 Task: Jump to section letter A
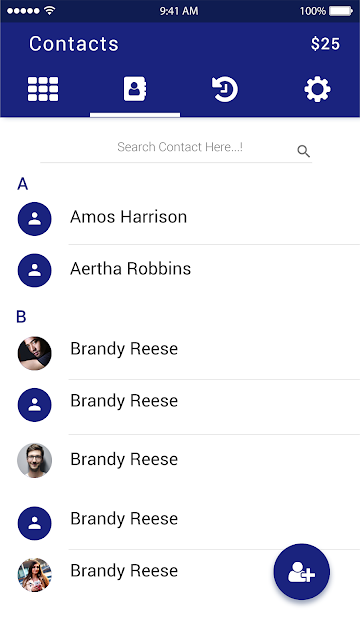[x=22, y=184]
